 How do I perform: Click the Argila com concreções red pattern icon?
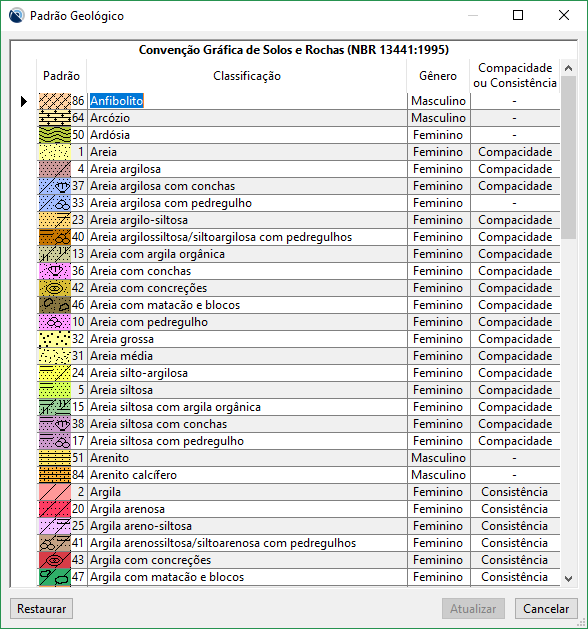(55, 560)
